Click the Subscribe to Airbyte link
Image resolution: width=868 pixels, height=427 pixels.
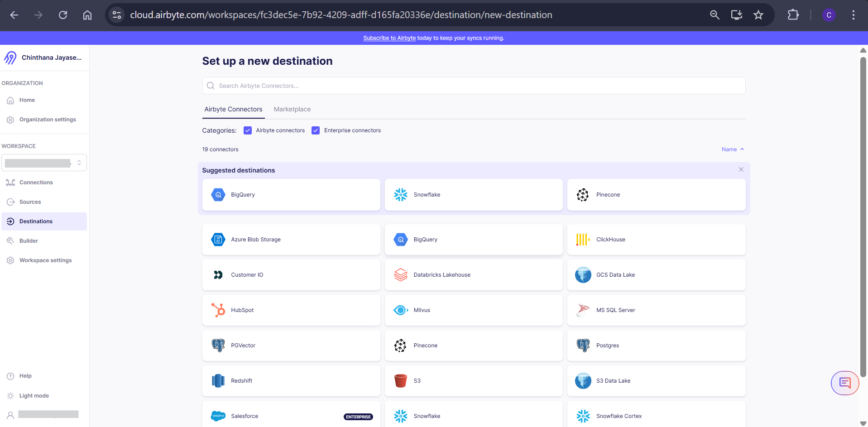[x=389, y=38]
